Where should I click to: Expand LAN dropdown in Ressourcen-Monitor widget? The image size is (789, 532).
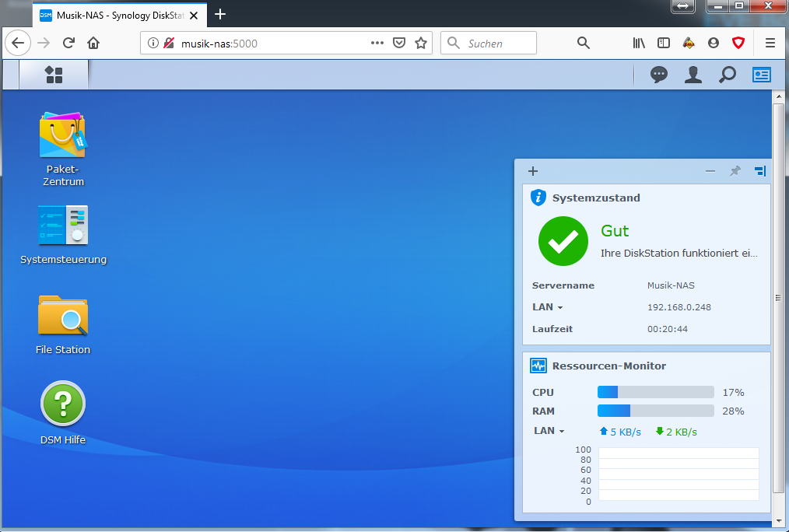(x=549, y=431)
